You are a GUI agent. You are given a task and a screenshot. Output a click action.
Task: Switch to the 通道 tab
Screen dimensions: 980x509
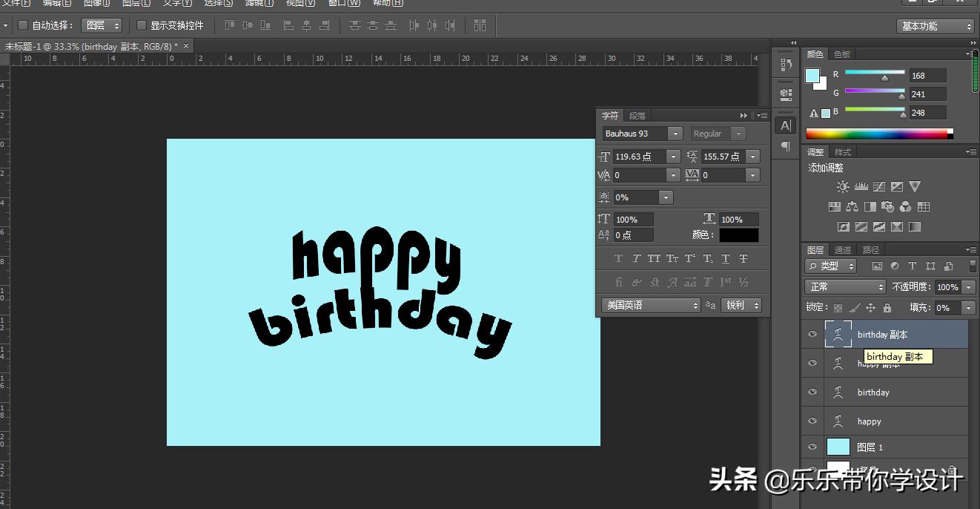click(x=843, y=249)
